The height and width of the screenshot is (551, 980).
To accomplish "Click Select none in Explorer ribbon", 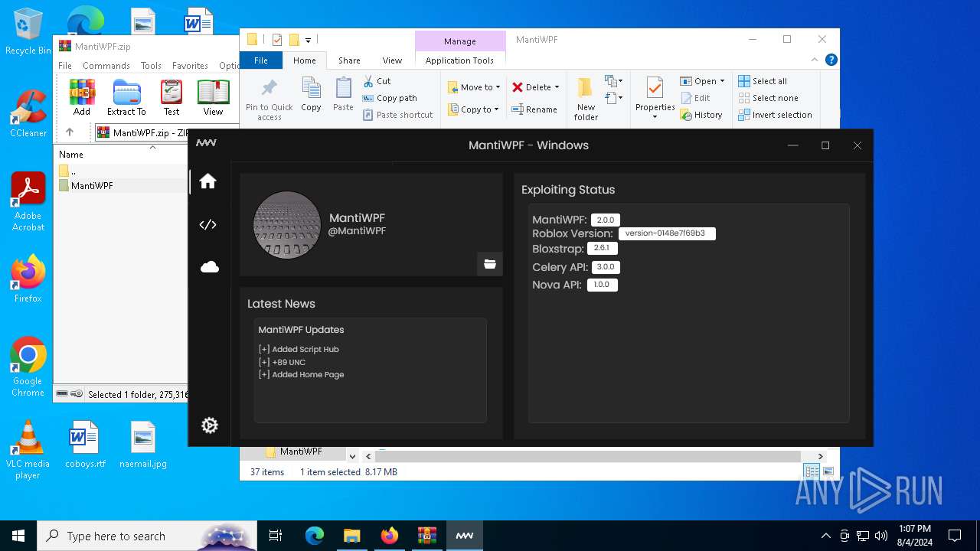I will pos(768,98).
